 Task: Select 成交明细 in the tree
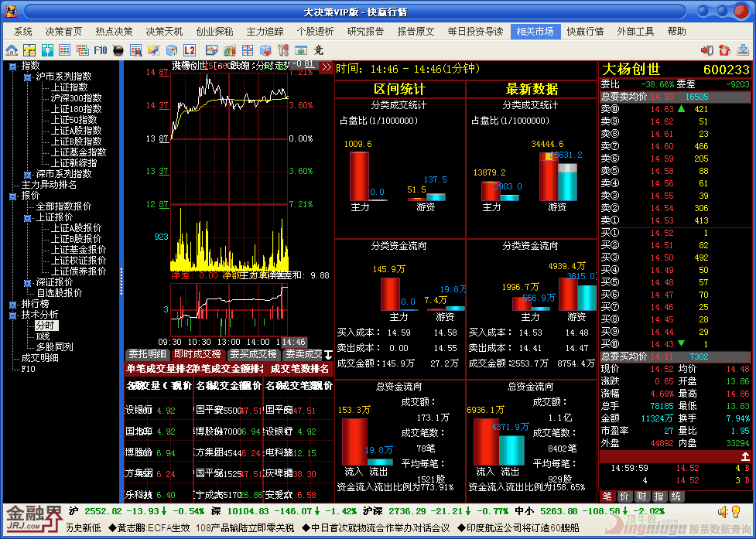point(39,358)
